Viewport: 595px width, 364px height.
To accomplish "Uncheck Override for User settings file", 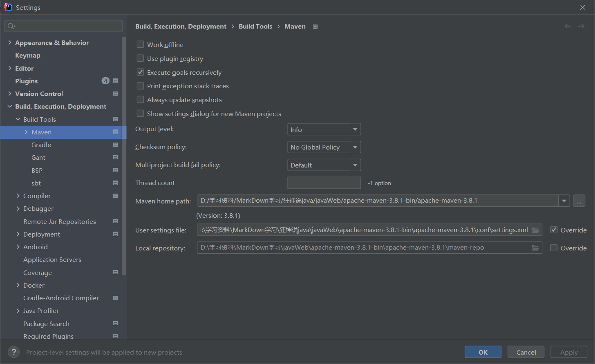I will point(554,230).
